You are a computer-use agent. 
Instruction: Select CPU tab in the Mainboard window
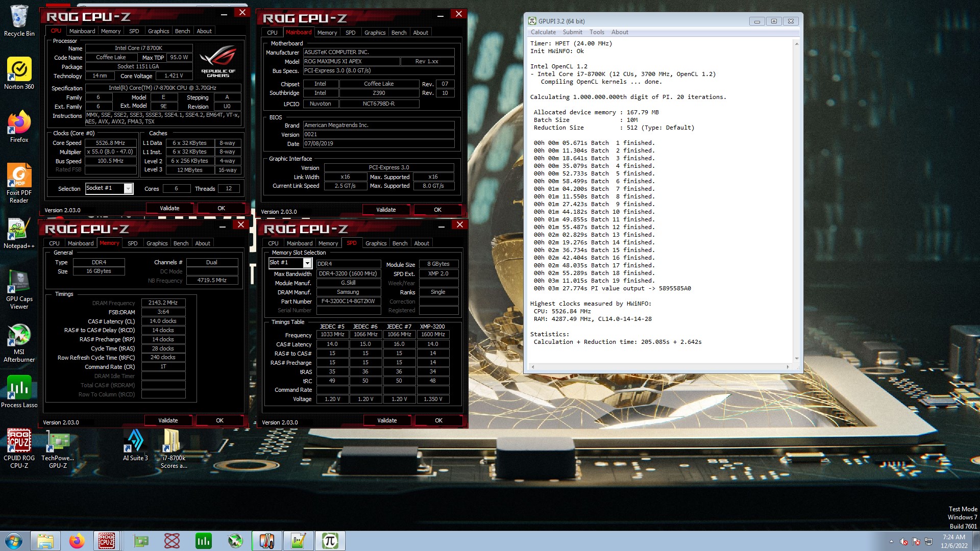click(272, 33)
